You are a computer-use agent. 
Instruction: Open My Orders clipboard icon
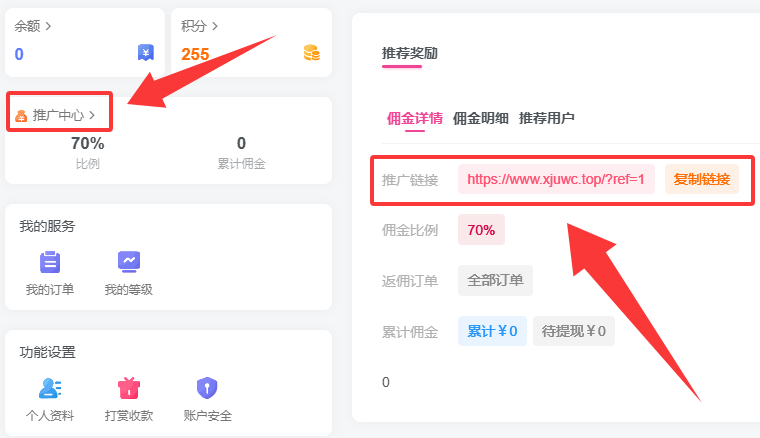pyautogui.click(x=50, y=262)
